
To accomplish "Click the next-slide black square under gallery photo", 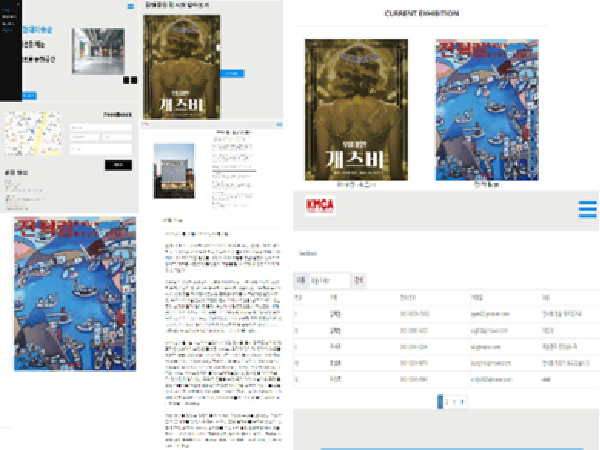I will [x=134, y=80].
